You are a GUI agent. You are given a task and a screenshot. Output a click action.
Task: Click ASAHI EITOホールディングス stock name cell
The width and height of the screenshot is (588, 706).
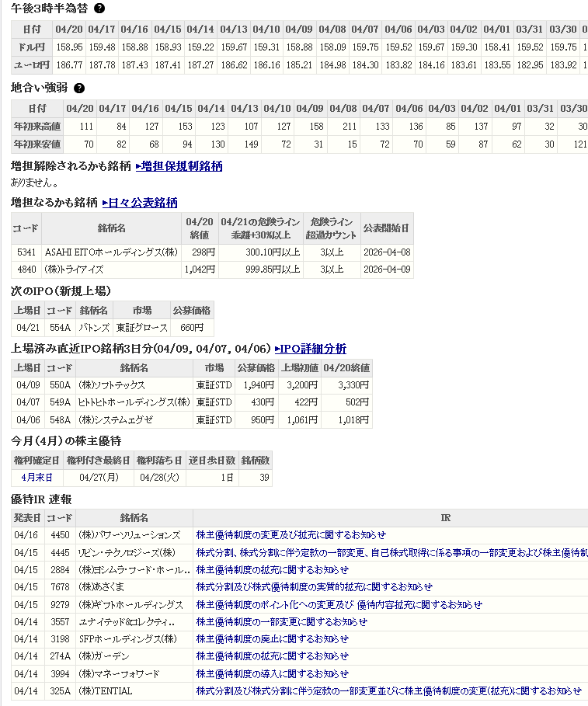click(x=111, y=252)
